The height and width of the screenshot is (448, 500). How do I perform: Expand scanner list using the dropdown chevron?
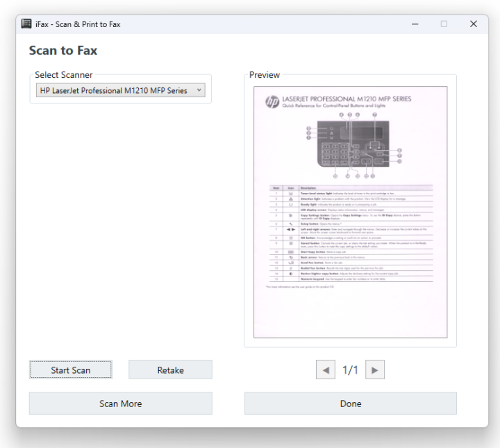click(x=199, y=90)
